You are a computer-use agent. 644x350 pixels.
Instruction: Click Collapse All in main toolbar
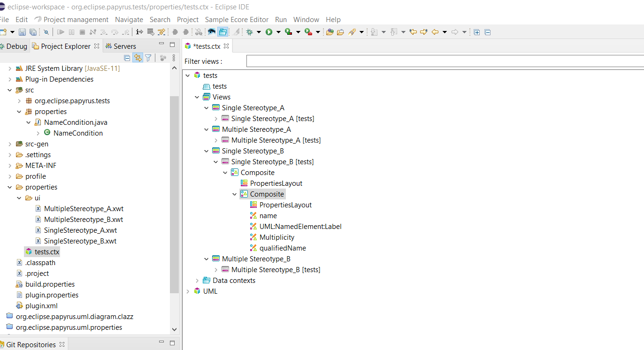pyautogui.click(x=487, y=32)
